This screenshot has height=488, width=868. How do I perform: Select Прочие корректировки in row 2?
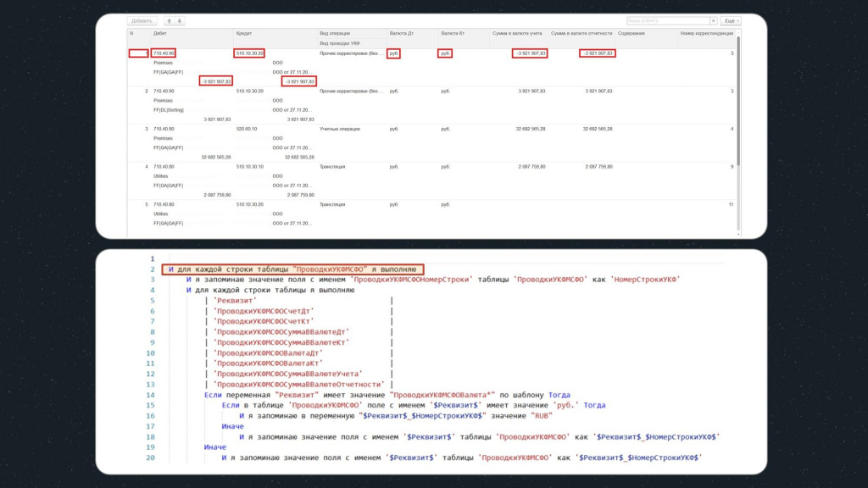tap(351, 91)
